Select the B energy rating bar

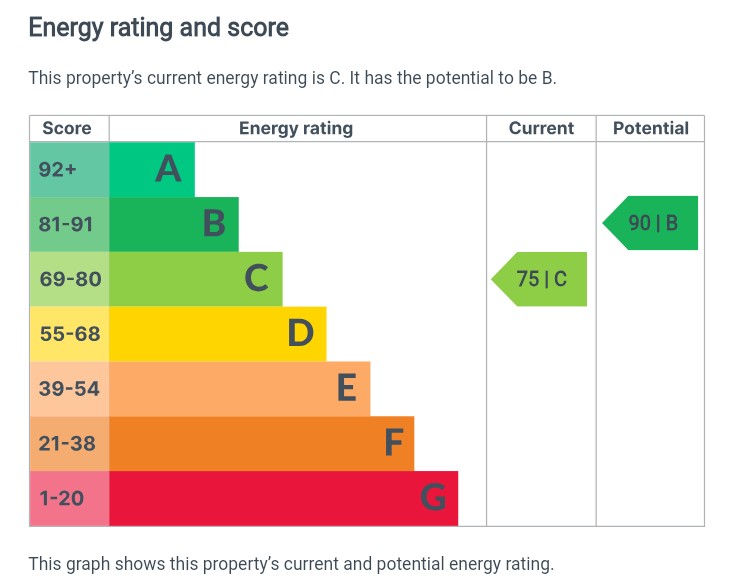point(174,224)
